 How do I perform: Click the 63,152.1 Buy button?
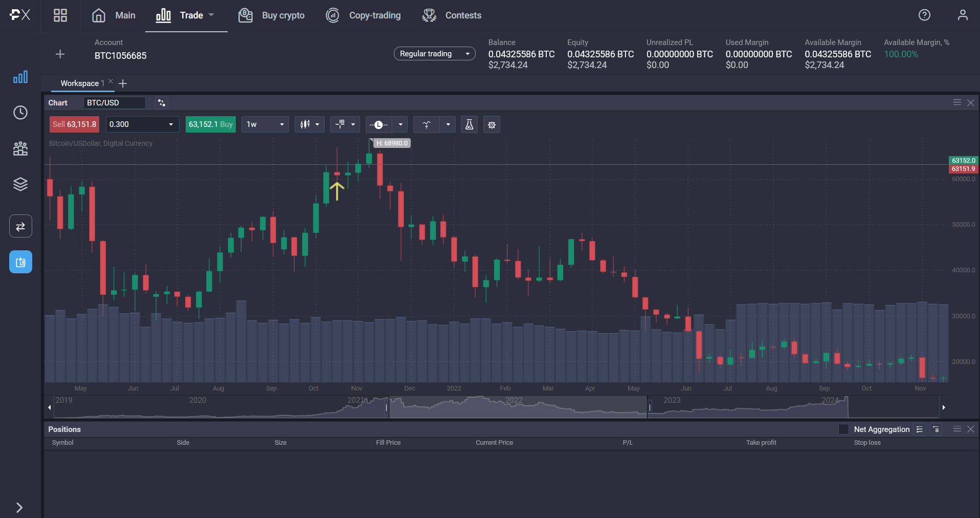(x=211, y=124)
